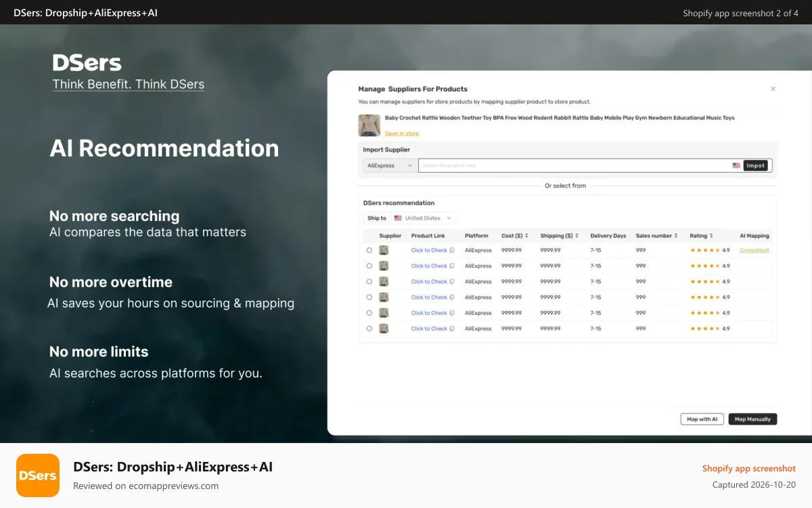This screenshot has width=812, height=508.
Task: Copy the product link in the first supplier row
Action: [452, 251]
